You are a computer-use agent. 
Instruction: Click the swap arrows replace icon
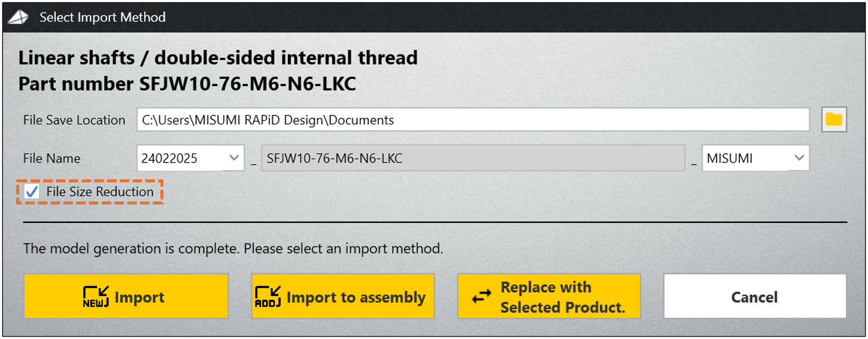(481, 297)
